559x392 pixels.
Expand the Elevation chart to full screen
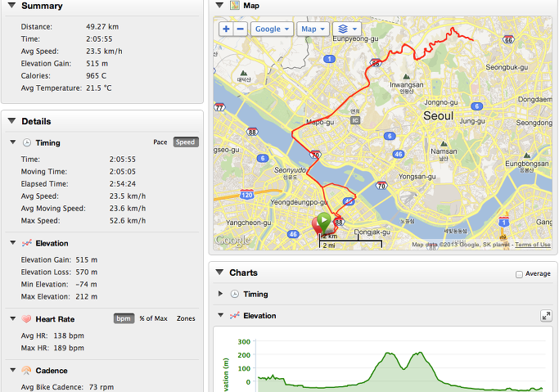(x=546, y=316)
